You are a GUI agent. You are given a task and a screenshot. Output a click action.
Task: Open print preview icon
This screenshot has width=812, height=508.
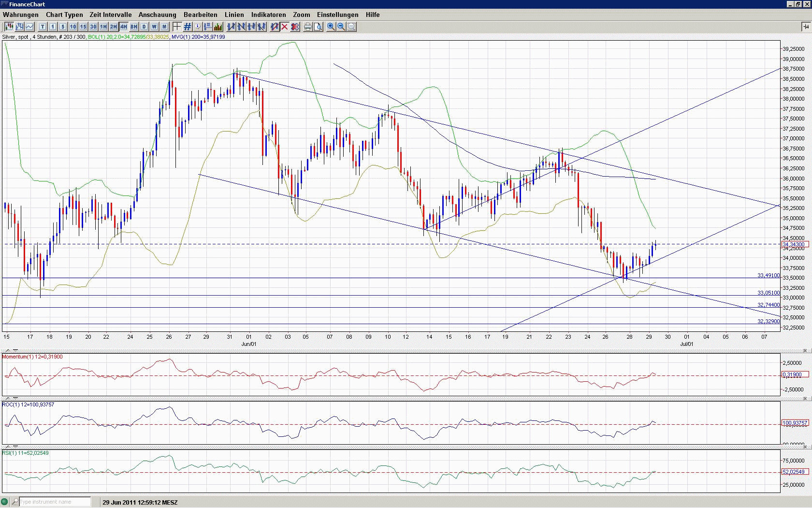point(318,27)
